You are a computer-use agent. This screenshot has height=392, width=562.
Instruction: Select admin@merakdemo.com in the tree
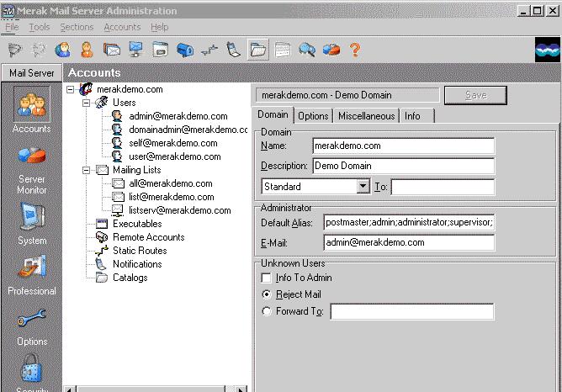178,116
